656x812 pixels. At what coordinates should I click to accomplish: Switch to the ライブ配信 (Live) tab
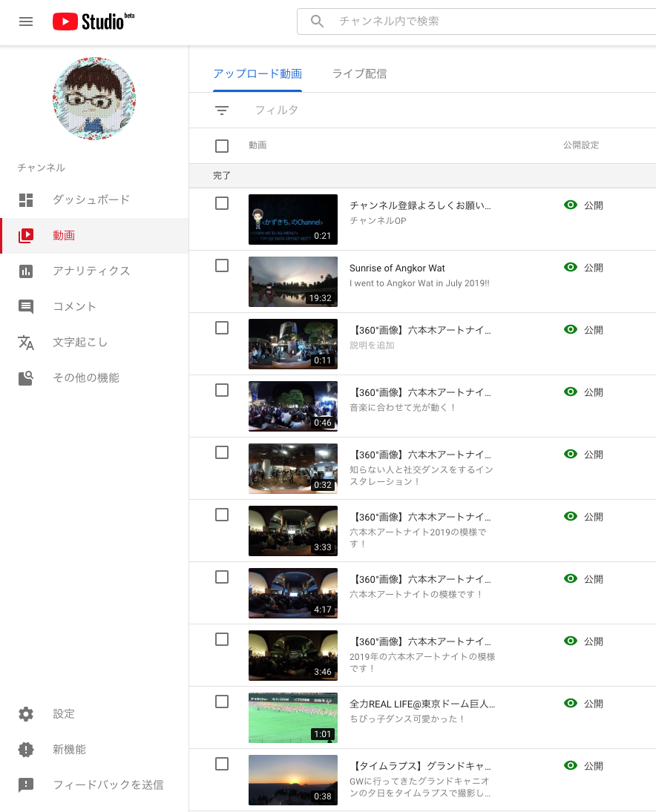coord(359,73)
